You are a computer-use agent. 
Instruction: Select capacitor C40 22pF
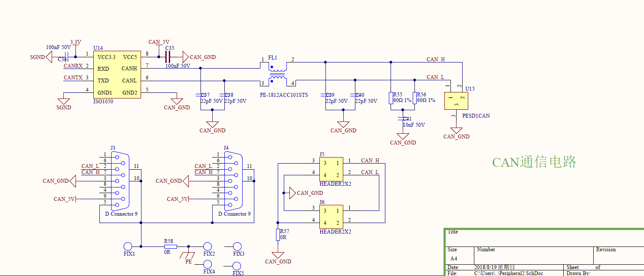coord(355,94)
